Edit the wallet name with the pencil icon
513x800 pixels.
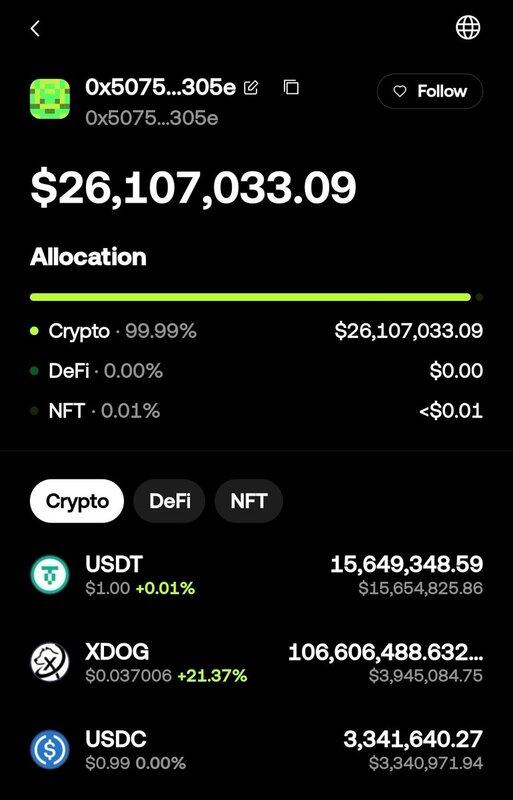251,88
